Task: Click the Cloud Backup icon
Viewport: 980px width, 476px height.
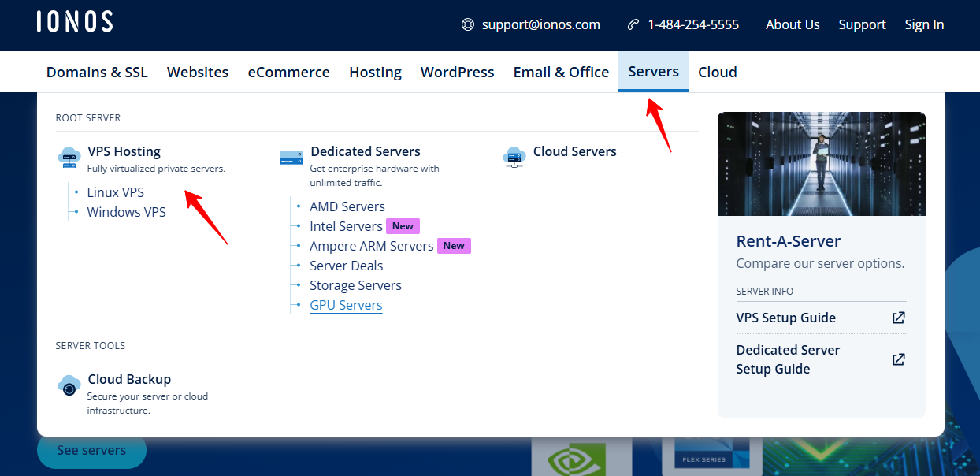Action: click(x=69, y=386)
